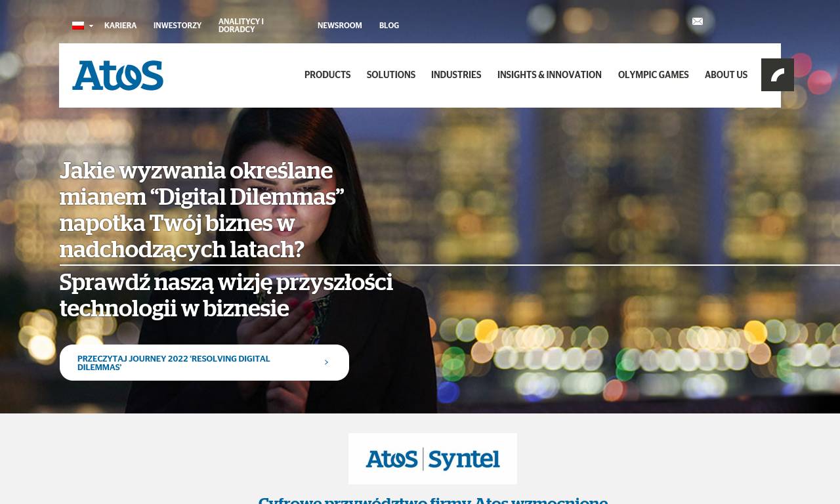Open the Solutions menu
The width and height of the screenshot is (840, 504).
[391, 75]
